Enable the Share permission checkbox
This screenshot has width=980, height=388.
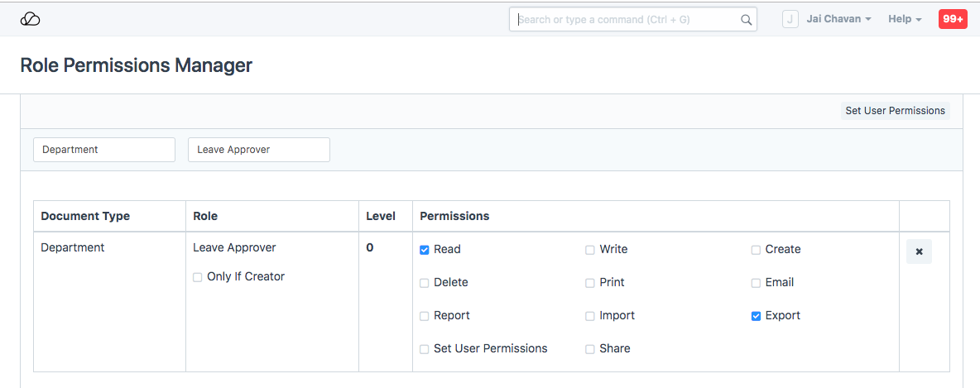click(590, 349)
